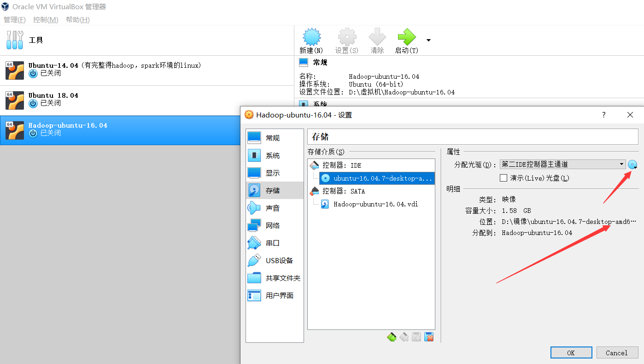The height and width of the screenshot is (364, 644).
Task: Open the 分配光驱 drive channel dropdown
Action: pos(562,164)
